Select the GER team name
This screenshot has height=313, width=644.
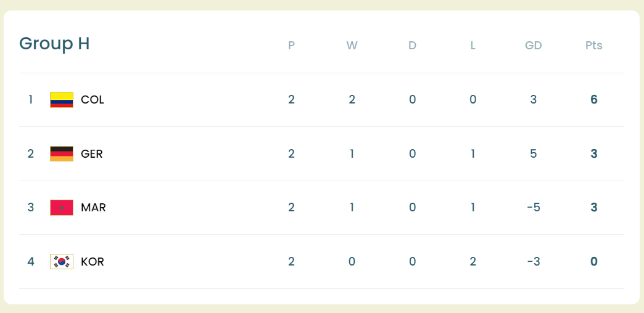click(x=92, y=153)
